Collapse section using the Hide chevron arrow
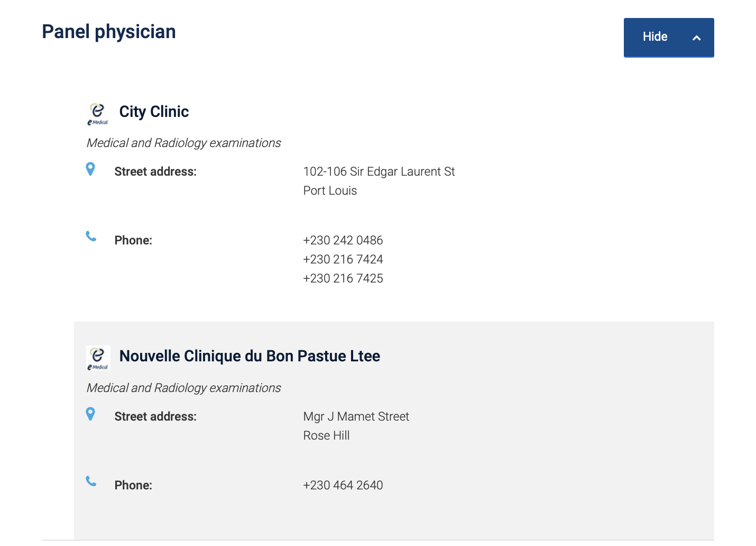This screenshot has height=546, width=756. tap(696, 38)
